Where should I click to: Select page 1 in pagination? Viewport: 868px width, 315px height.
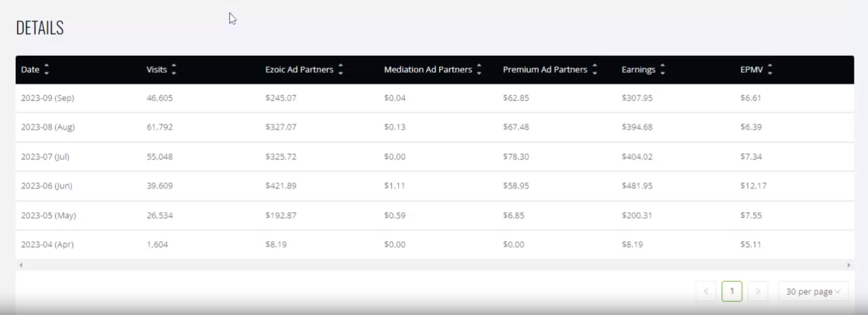pyautogui.click(x=731, y=291)
